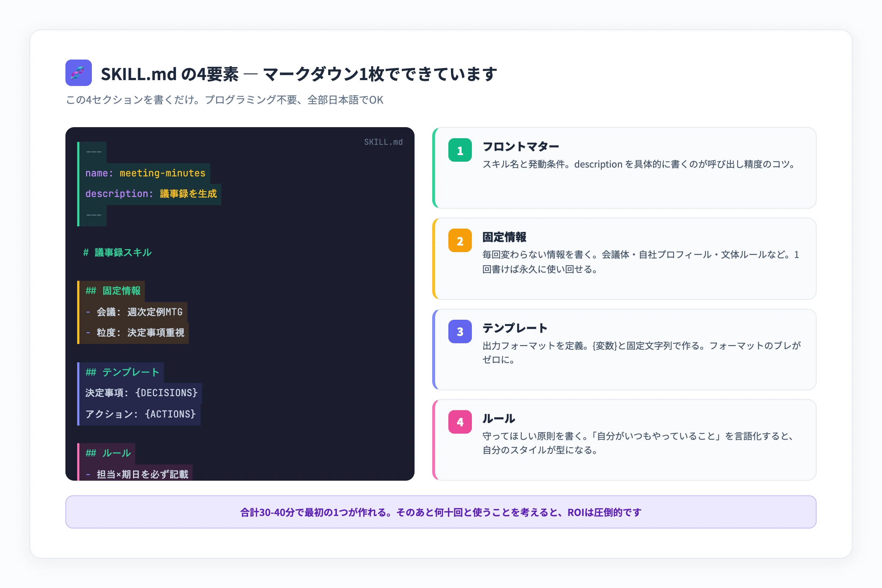Click the description: 議事録を生成 code line
Screen dimensions: 882x588
tap(151, 194)
